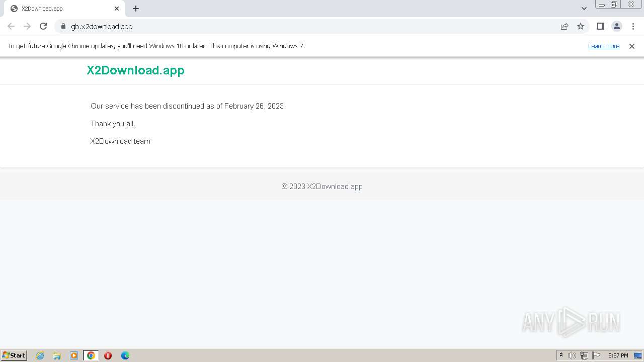Image resolution: width=644 pixels, height=362 pixels.
Task: Close the X2Download.app tab
Action: click(x=117, y=9)
